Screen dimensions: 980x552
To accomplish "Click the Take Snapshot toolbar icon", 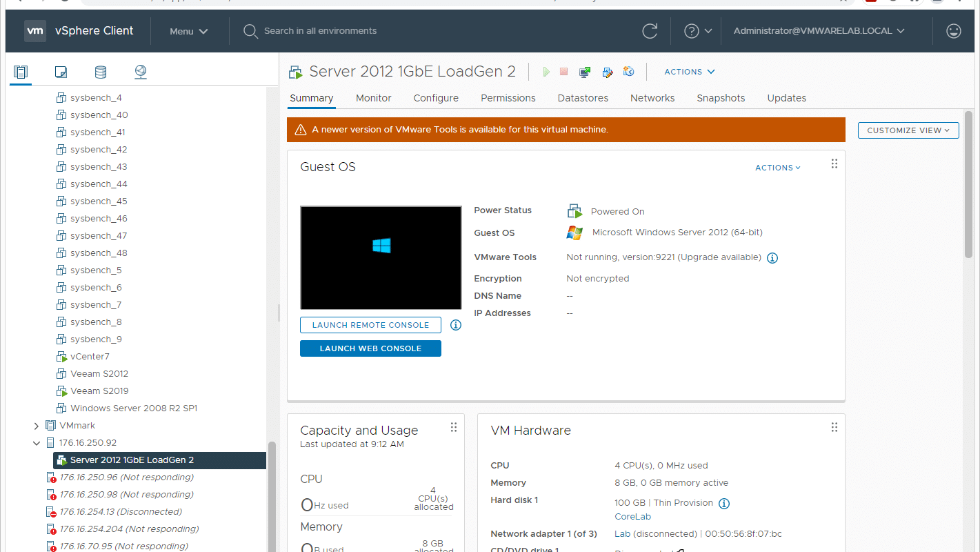I will coord(628,72).
